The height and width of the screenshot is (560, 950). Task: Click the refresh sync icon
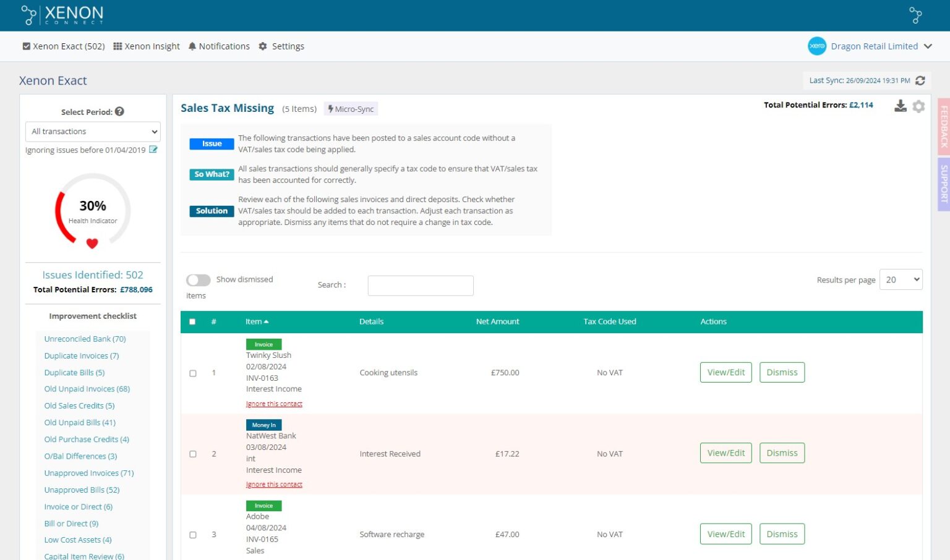click(x=920, y=80)
